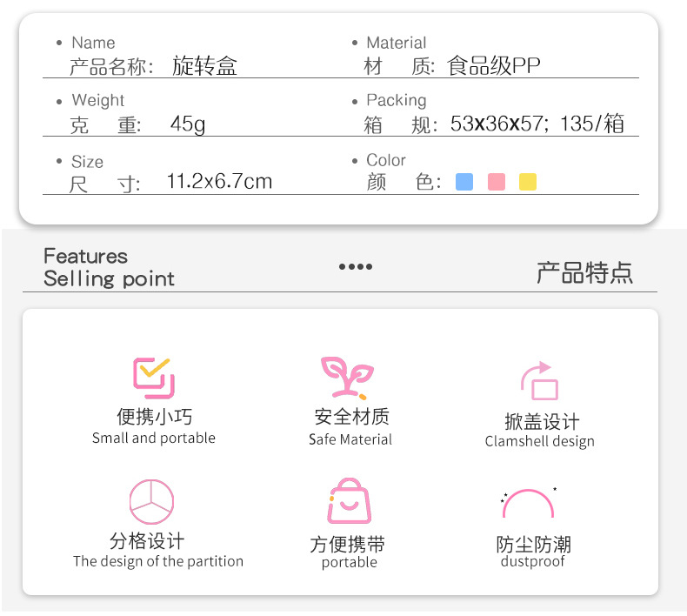Click the '安全材质' feature label
This screenshot has width=687, height=616.
[351, 417]
